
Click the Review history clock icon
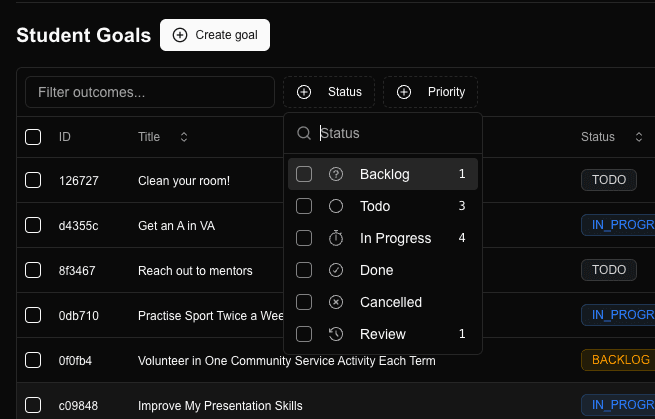[x=336, y=334]
